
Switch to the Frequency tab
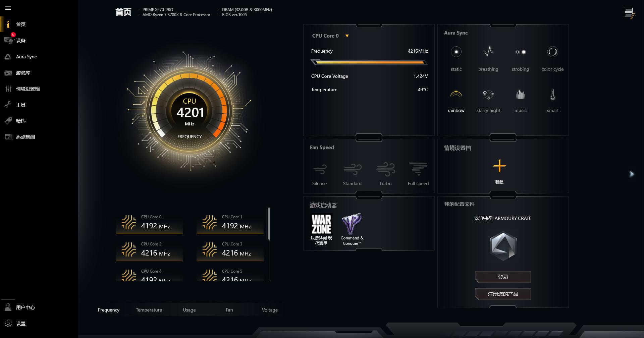pos(109,310)
